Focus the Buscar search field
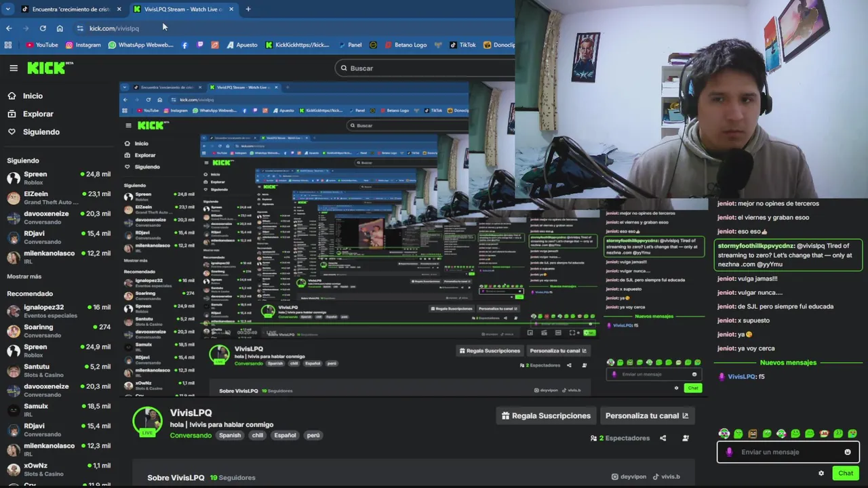The image size is (868, 488). click(x=426, y=68)
